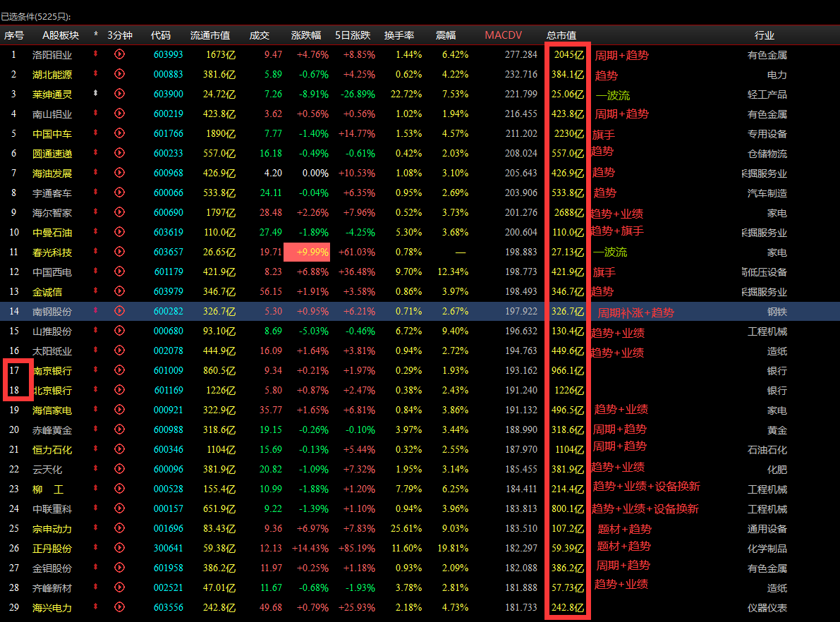Select stock code 603556 for 海兴电力
The width and height of the screenshot is (840, 622).
[169, 607]
